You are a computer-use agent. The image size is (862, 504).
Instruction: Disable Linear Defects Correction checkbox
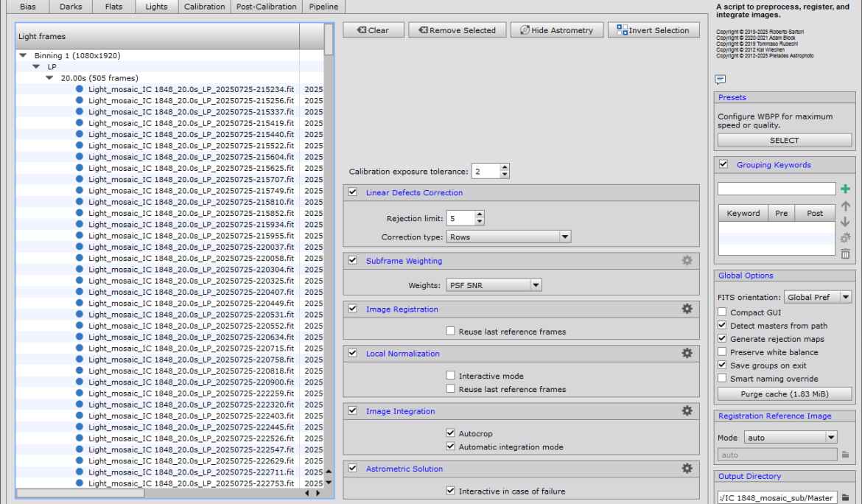352,192
